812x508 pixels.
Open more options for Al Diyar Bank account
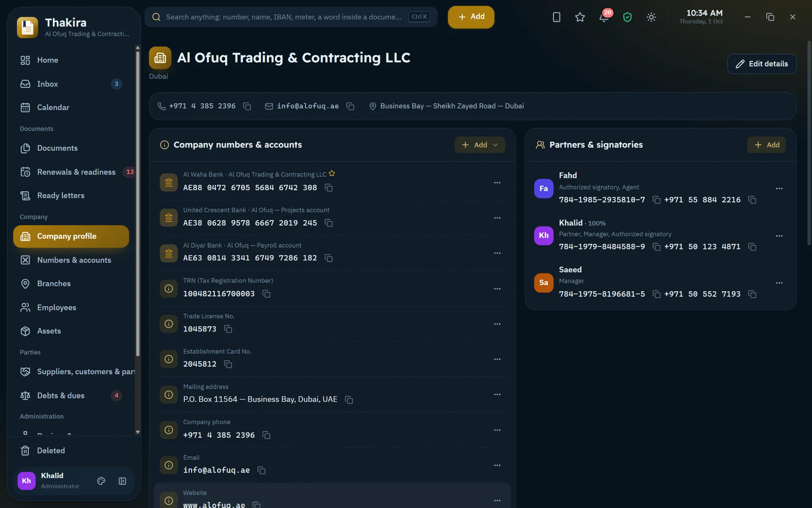click(x=497, y=253)
